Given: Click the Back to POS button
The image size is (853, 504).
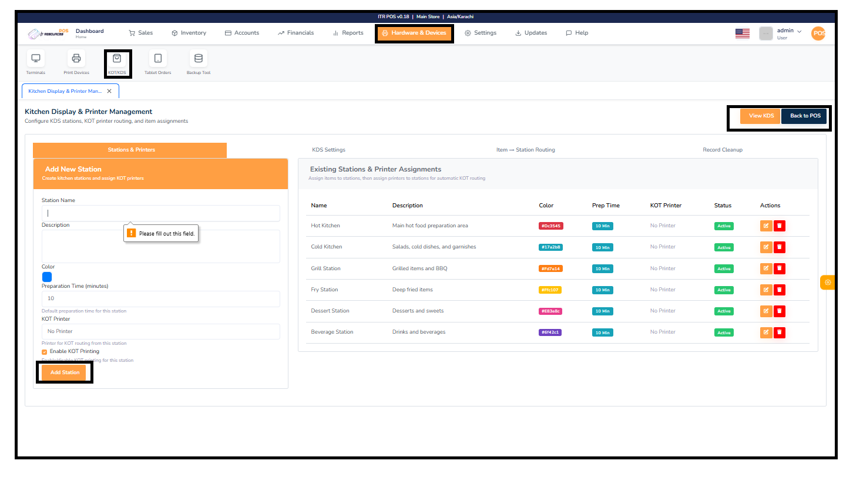Looking at the screenshot, I should 804,116.
